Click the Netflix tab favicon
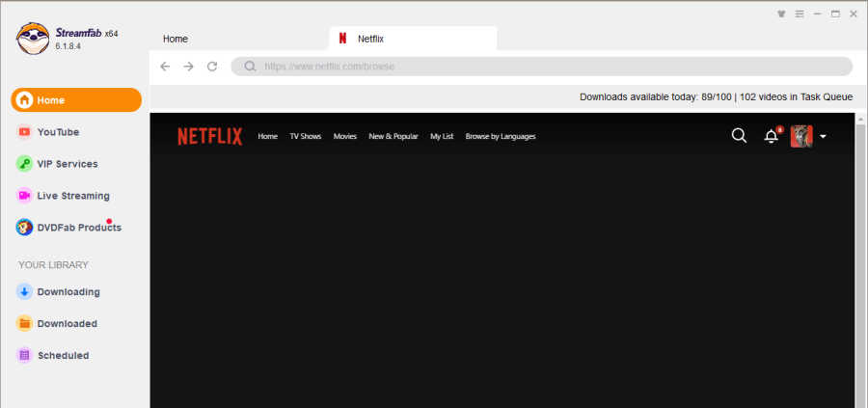868x408 pixels. [x=342, y=39]
